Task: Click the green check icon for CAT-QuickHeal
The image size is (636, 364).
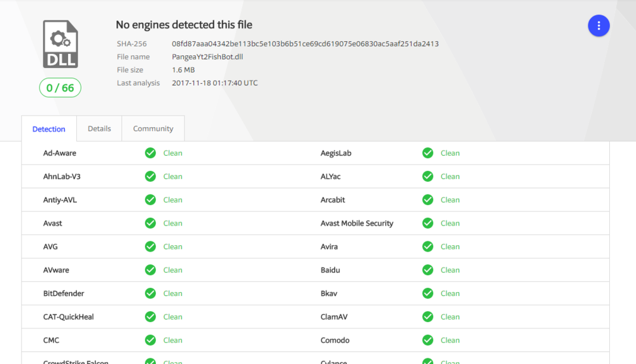Action: click(x=151, y=316)
